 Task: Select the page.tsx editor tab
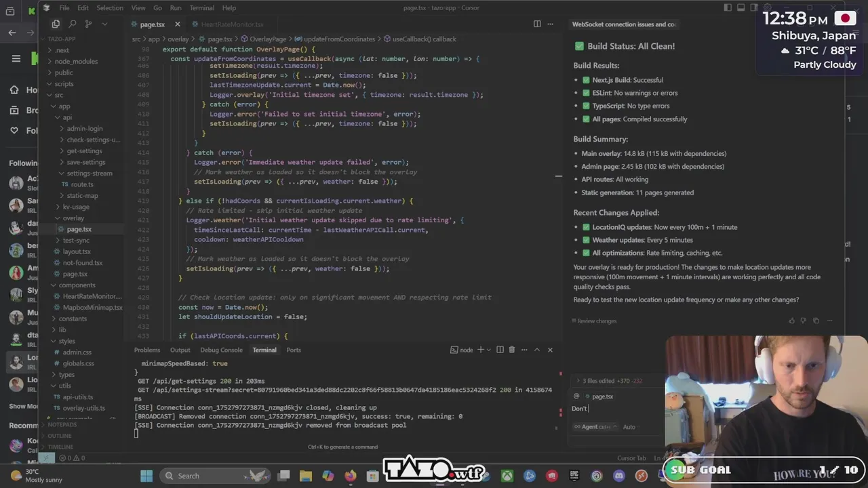click(152, 24)
